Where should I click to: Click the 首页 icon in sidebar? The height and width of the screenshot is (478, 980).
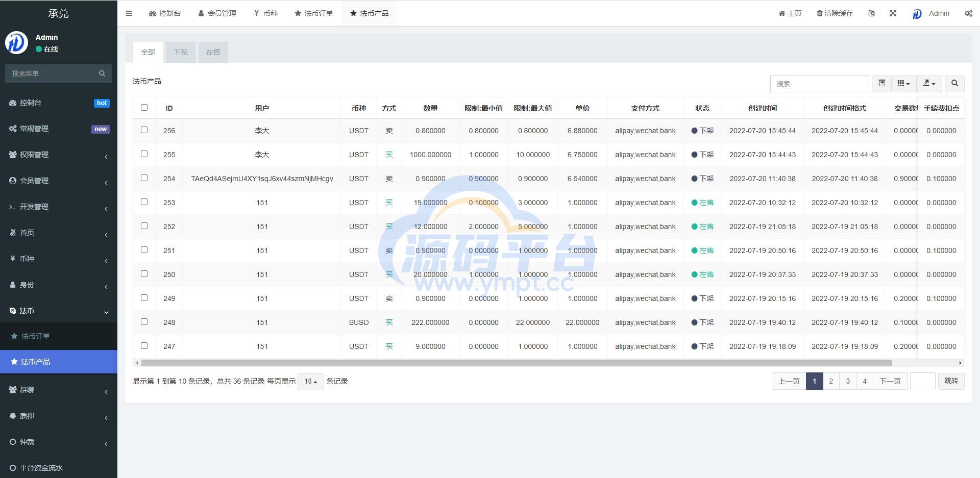click(13, 233)
